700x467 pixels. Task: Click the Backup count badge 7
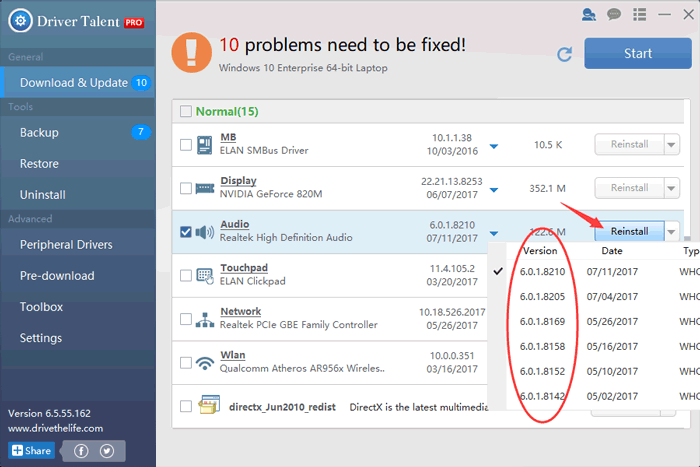pyautogui.click(x=140, y=132)
